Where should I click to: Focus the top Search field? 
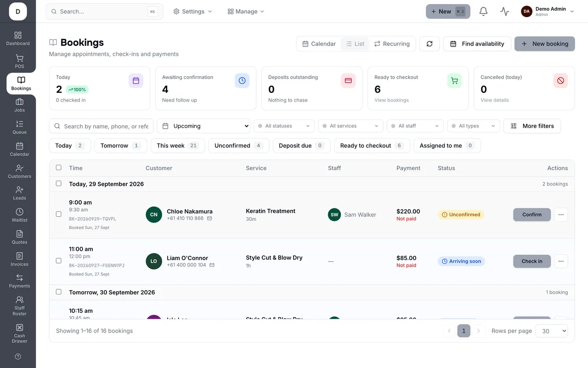pos(104,11)
